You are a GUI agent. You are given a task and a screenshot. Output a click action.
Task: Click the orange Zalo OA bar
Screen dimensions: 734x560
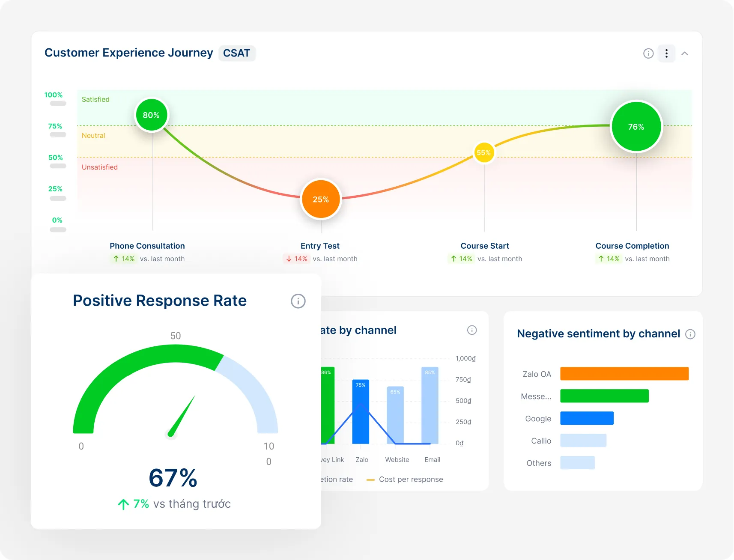pyautogui.click(x=624, y=374)
